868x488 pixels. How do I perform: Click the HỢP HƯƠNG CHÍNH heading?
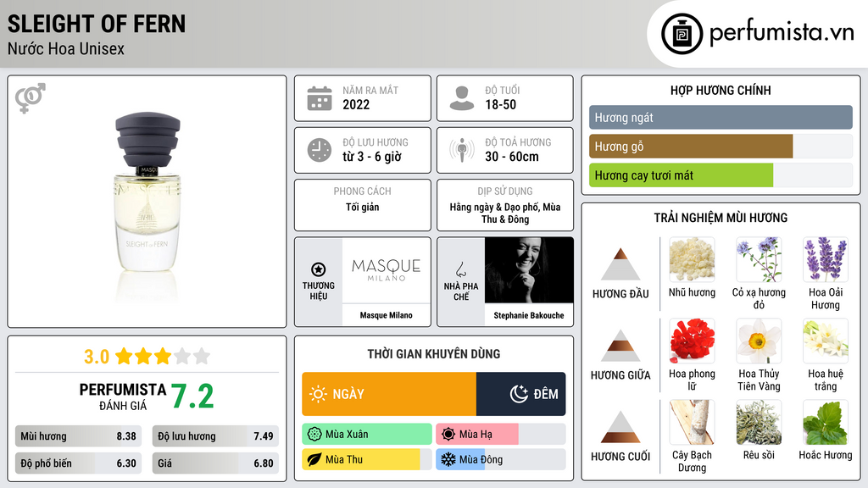point(721,90)
